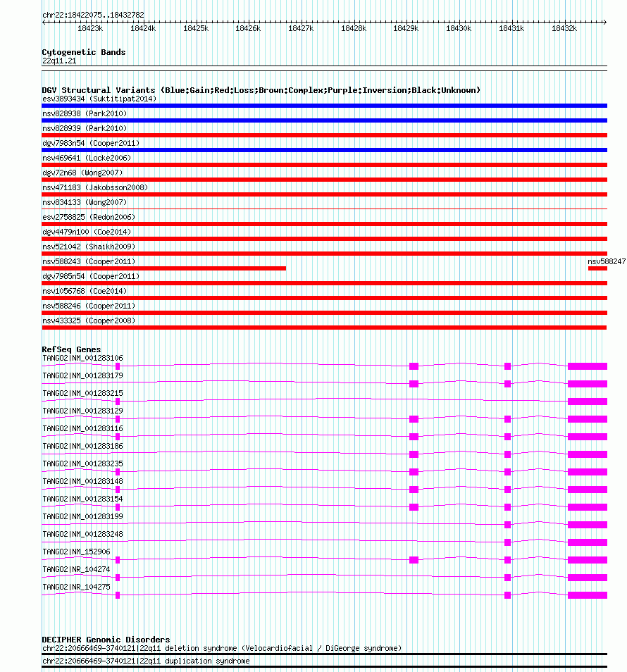Click the short red bar of nsv588243 (Cooper2011)
Viewport: 627px width, 672px height.
pyautogui.click(x=163, y=268)
